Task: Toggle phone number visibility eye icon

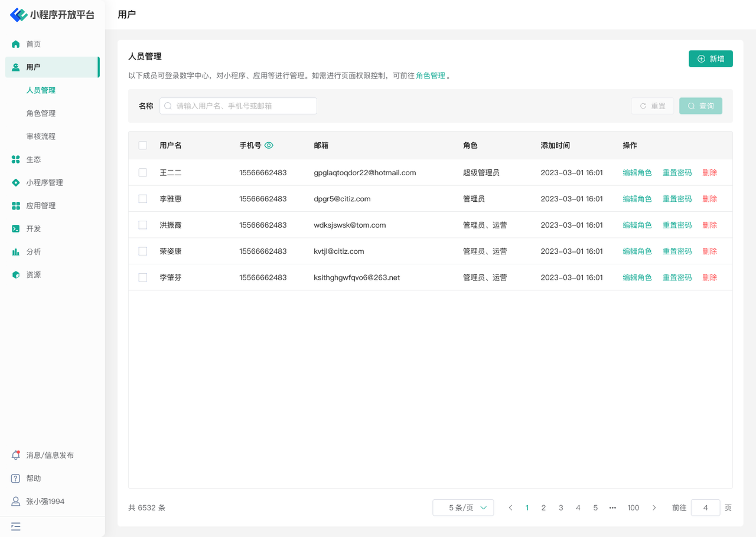Action: pos(269,145)
